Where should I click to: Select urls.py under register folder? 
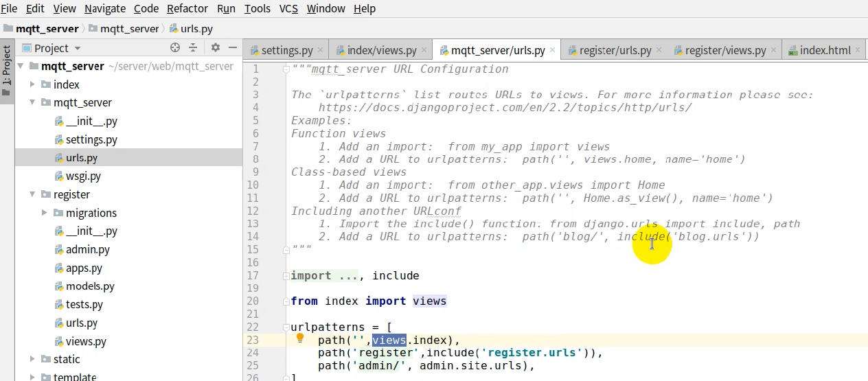point(76,323)
